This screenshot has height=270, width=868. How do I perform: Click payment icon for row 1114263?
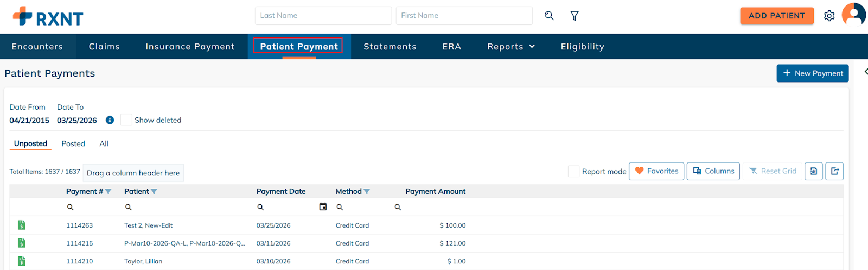click(x=22, y=225)
